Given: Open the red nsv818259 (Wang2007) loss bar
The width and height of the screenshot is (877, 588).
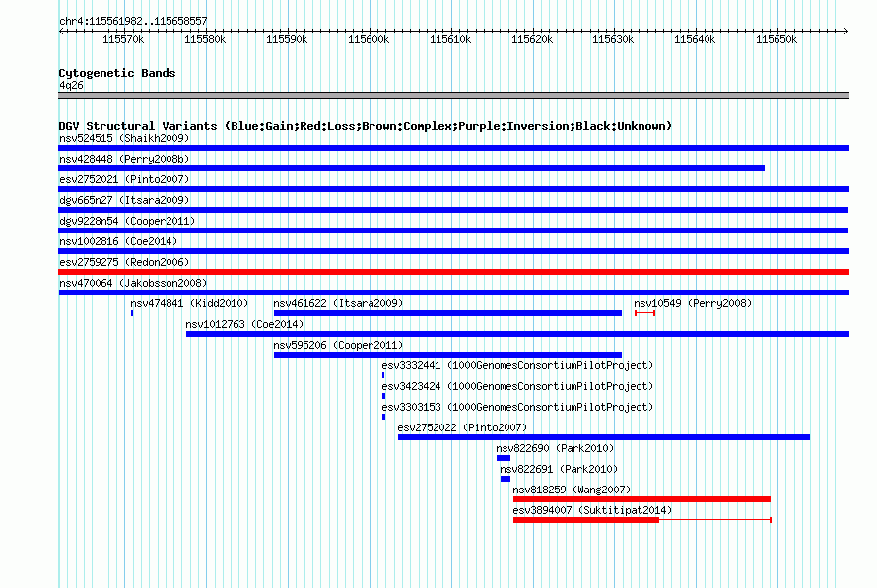Looking at the screenshot, I should (x=641, y=499).
